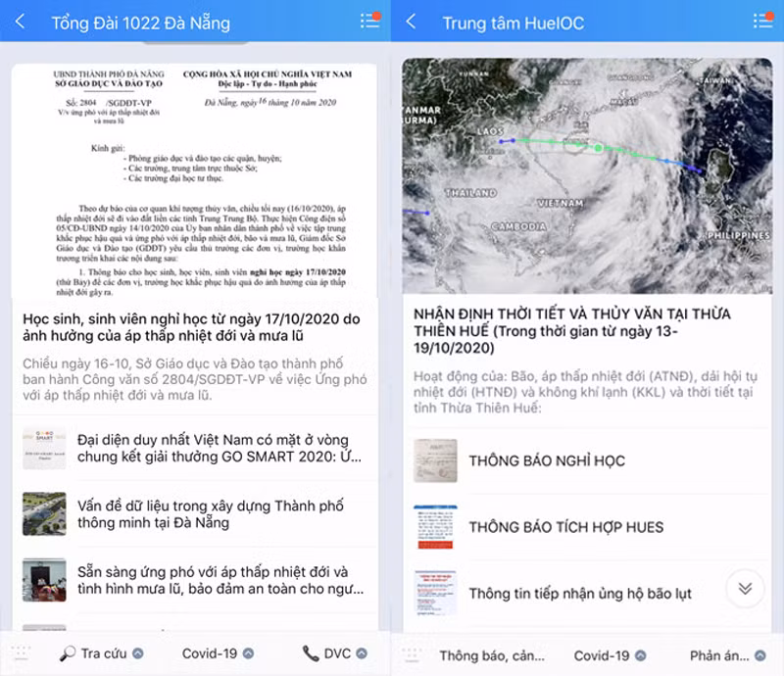
Task: Open 'THÔNG BÁO TÍCH HỢP HUES' item
Action: pyautogui.click(x=565, y=527)
